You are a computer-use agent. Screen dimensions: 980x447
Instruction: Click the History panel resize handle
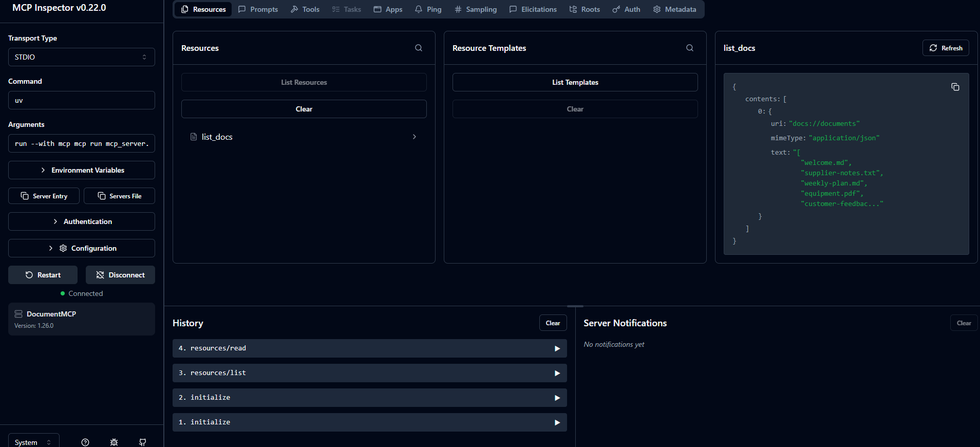click(x=575, y=306)
